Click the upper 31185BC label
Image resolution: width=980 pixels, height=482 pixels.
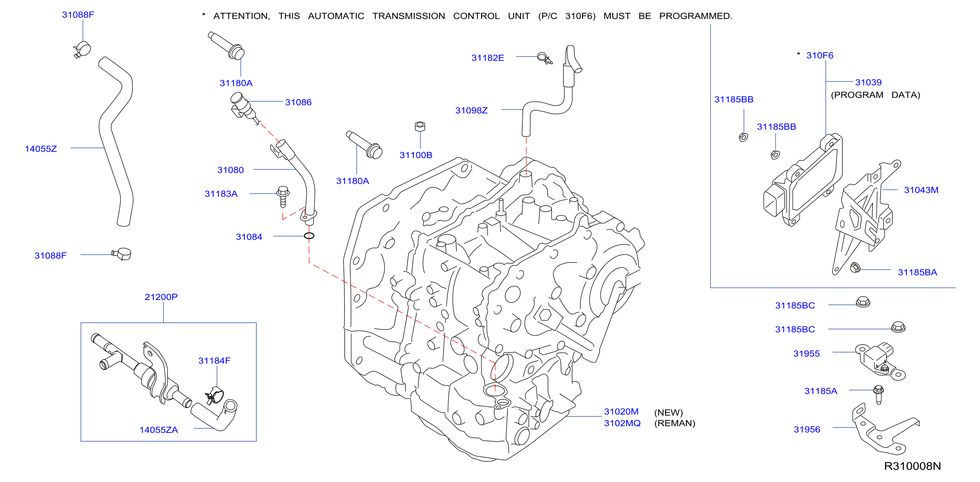click(x=795, y=305)
